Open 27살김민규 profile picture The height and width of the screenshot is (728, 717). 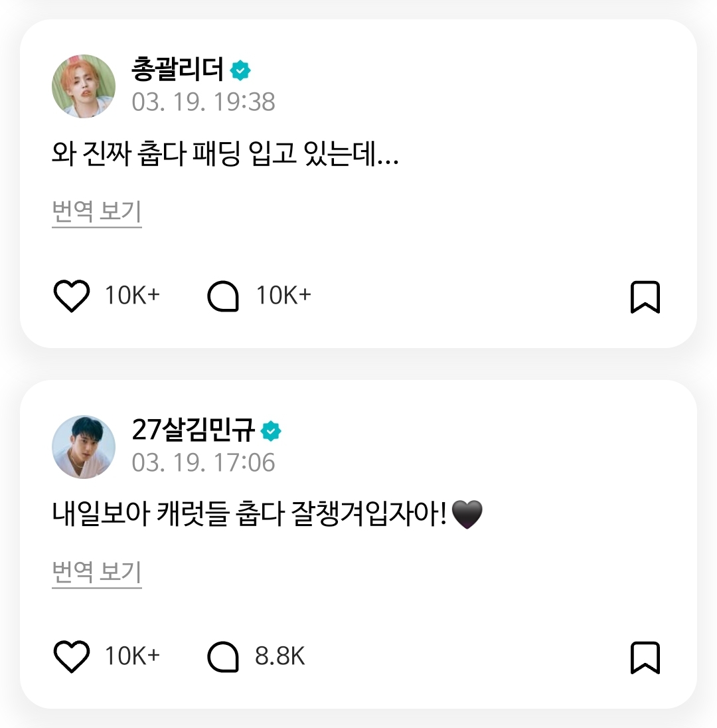[84, 447]
